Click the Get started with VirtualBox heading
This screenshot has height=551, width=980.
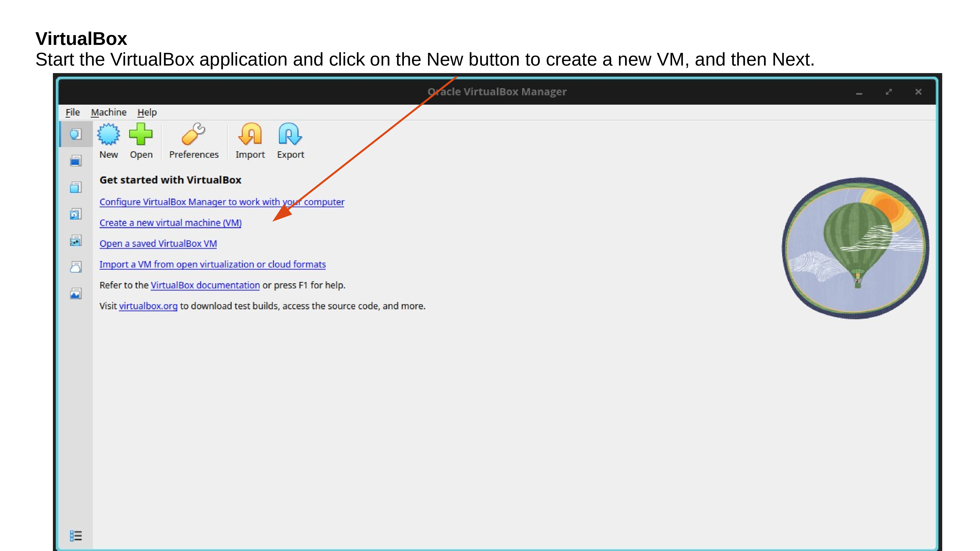tap(170, 180)
